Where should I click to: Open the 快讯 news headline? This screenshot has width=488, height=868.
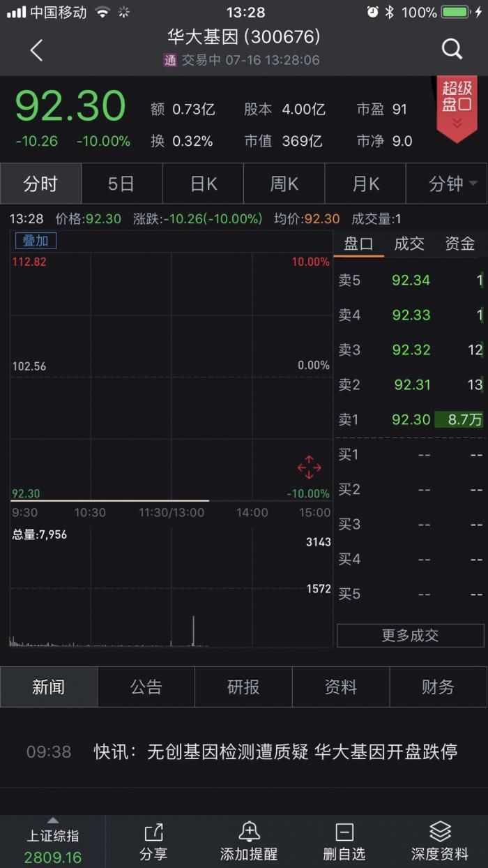click(276, 751)
